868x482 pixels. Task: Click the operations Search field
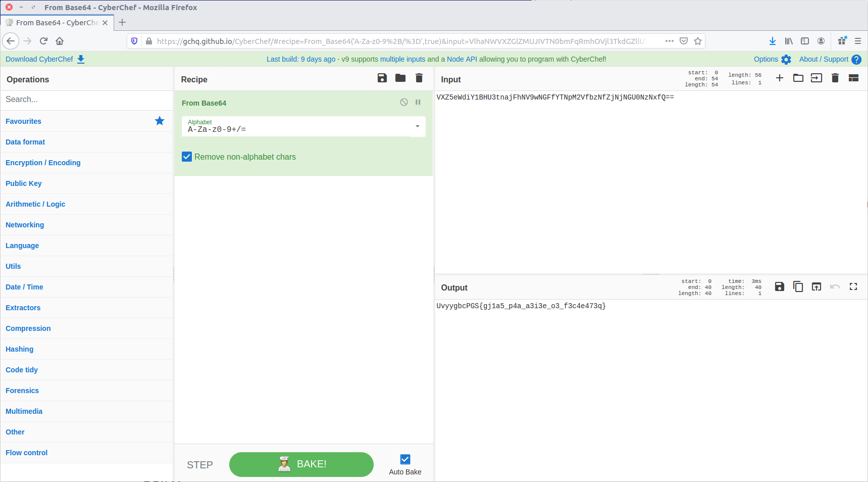click(87, 100)
